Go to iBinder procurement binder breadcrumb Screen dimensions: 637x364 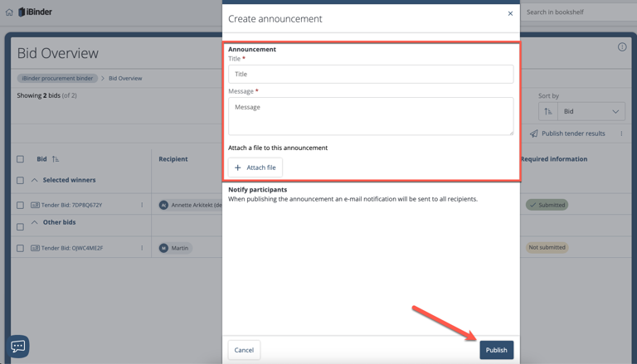[x=57, y=78]
